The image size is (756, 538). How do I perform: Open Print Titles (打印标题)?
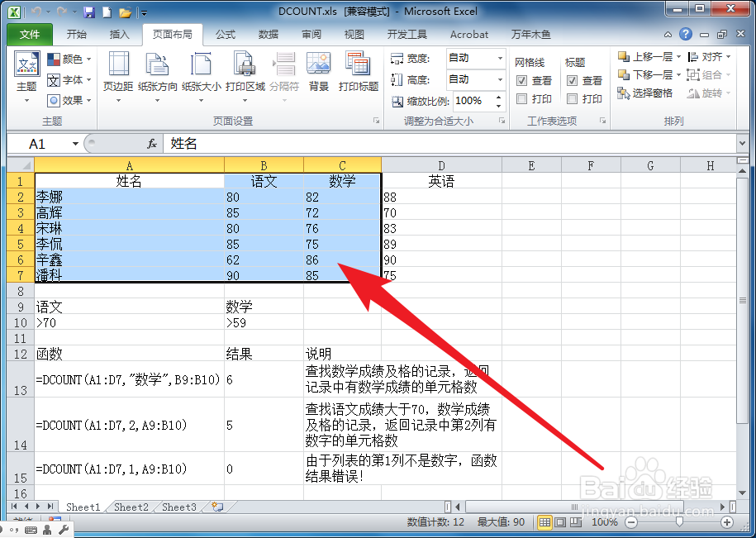[358, 74]
